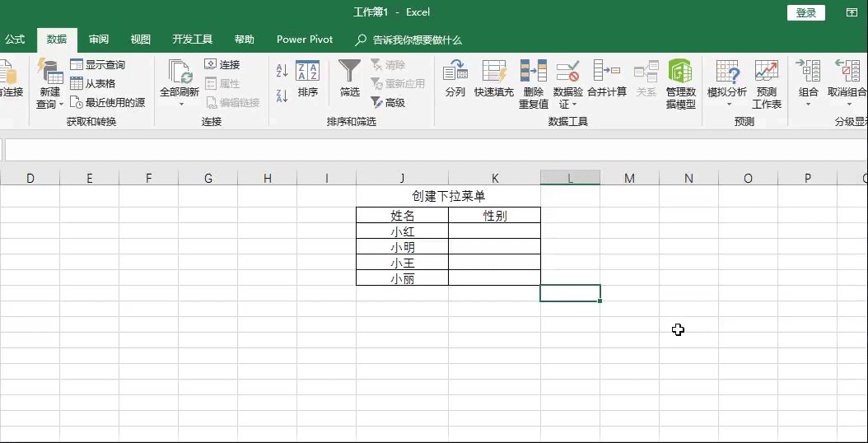Open the 排序 (Sort) dialog
Screen dimensions: 868x443
coord(308,78)
